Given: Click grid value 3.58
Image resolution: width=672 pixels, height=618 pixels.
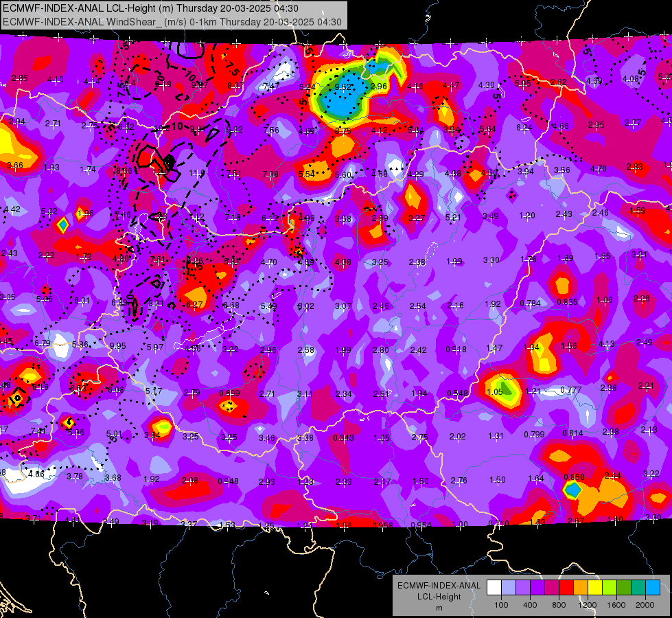Looking at the screenshot, I should [343, 219].
